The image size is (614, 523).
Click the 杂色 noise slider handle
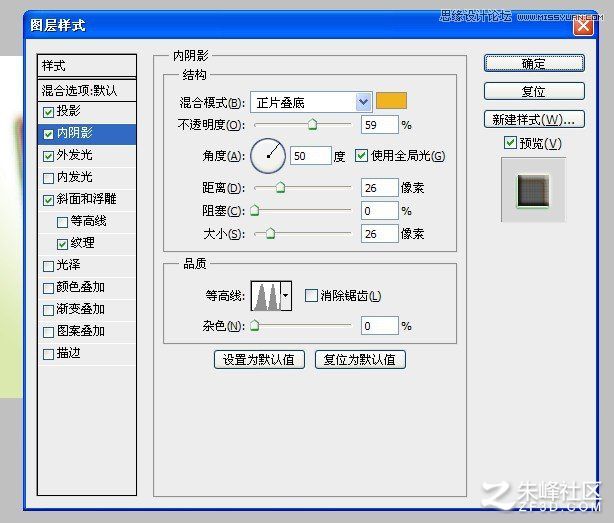click(x=255, y=325)
